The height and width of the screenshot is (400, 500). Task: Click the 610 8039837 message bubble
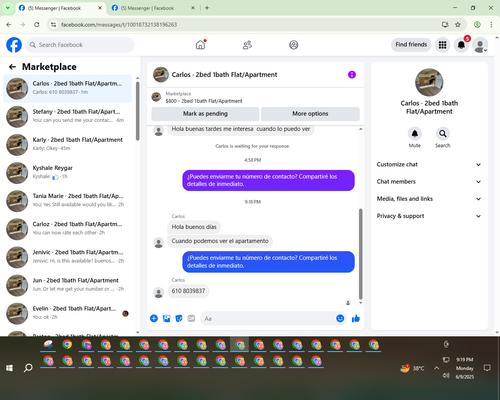[x=188, y=291]
